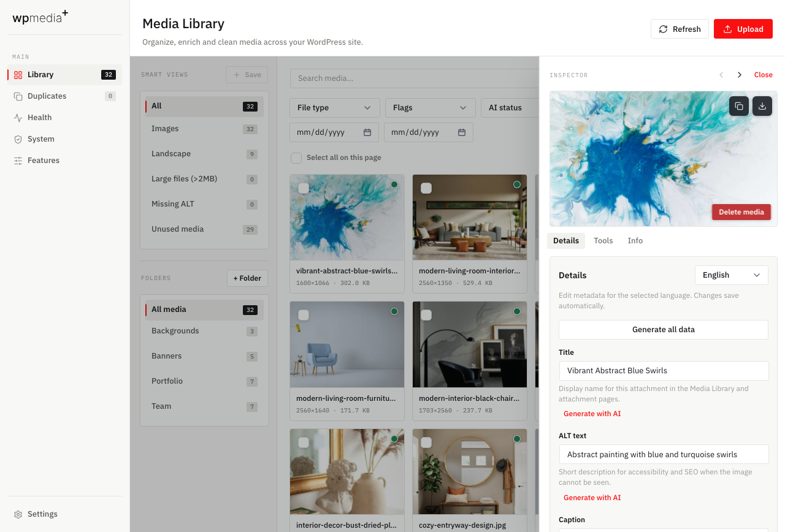
Task: Open Settings via the gear icon
Action: coord(18,514)
